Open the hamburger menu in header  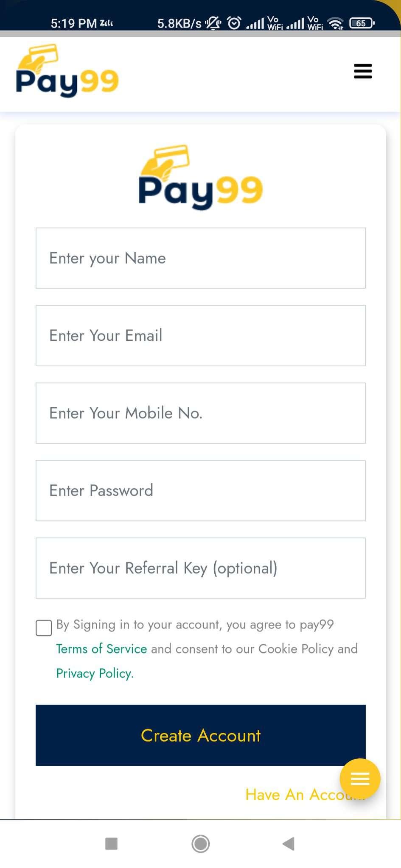(363, 71)
